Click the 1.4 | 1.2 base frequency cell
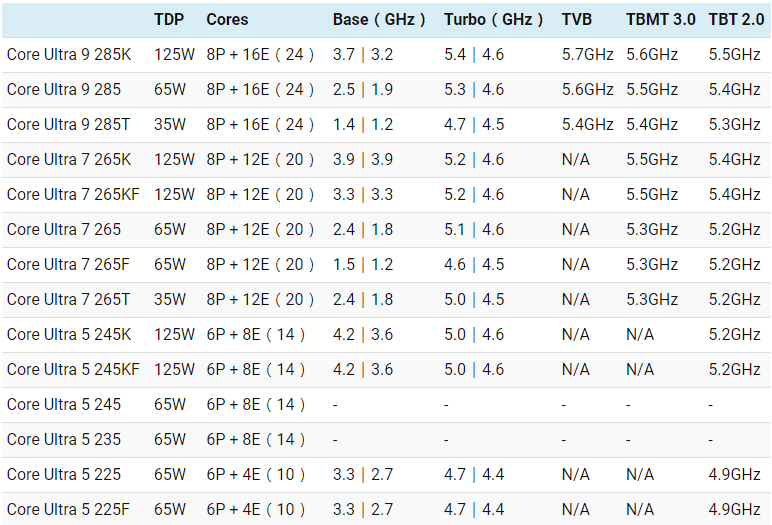 363,124
